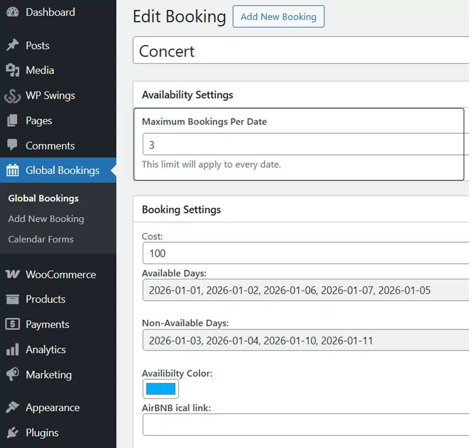
Task: Select Calendar Forms in the submenu
Action: 41,239
